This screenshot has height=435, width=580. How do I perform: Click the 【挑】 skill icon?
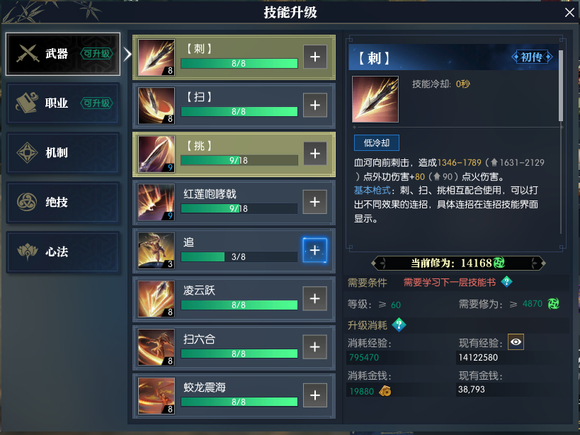pyautogui.click(x=156, y=154)
